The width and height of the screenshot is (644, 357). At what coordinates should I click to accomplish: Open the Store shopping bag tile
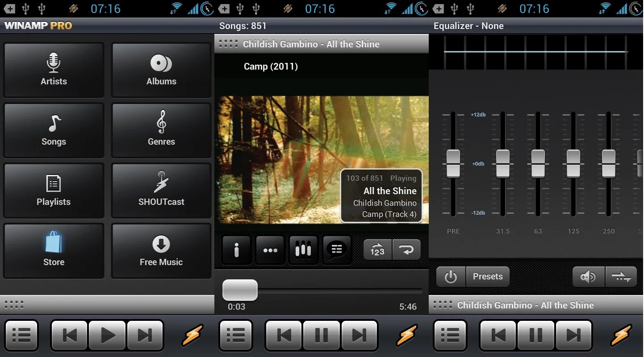54,251
